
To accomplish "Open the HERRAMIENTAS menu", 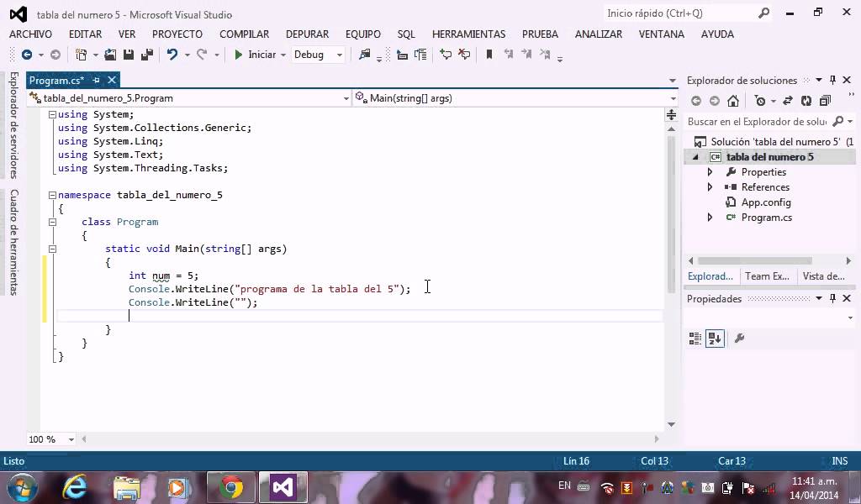I will coord(468,34).
